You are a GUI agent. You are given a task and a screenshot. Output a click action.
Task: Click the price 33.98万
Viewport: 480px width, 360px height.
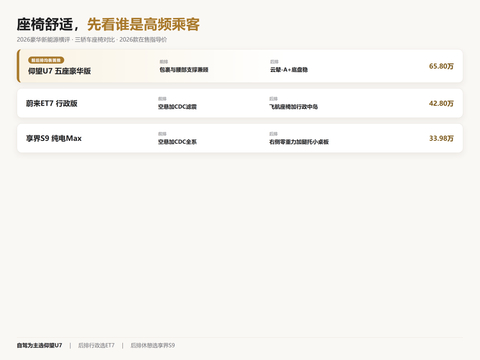pyautogui.click(x=441, y=138)
